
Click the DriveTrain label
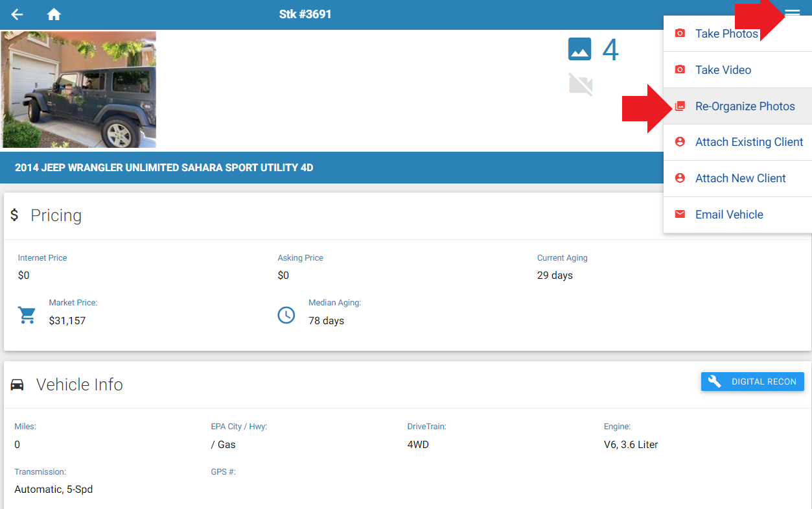click(x=426, y=427)
